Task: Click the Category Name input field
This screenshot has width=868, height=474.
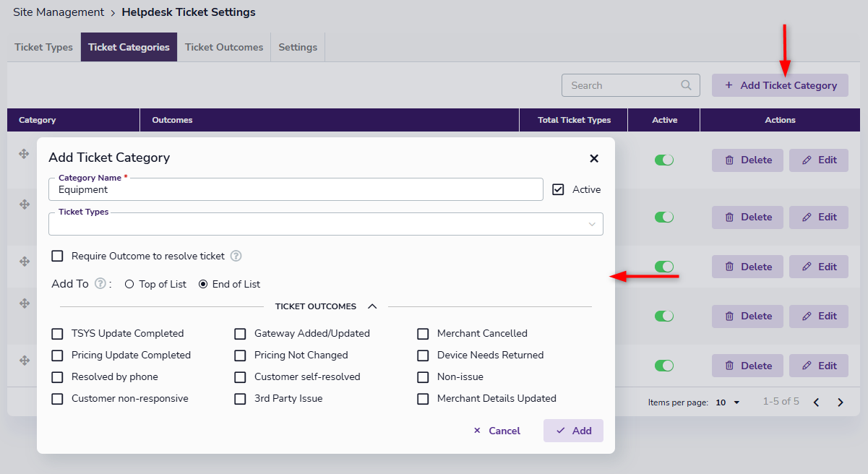Action: coord(296,189)
